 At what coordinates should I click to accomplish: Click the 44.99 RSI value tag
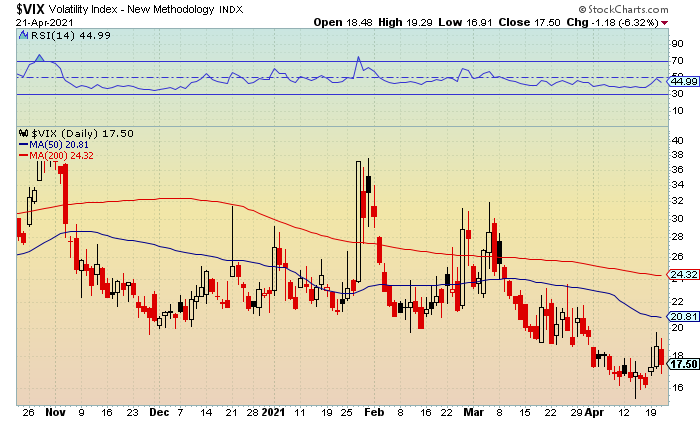[x=682, y=81]
